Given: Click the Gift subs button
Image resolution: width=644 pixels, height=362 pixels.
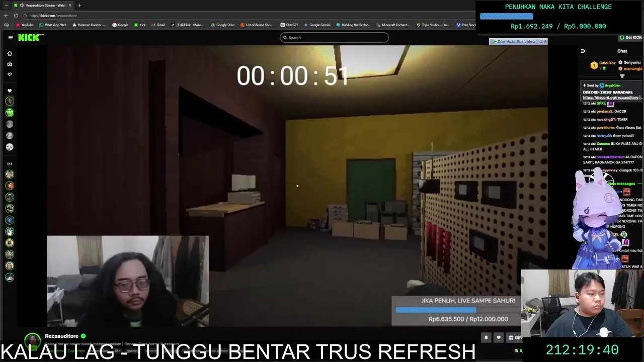Looking at the screenshot, I should pyautogui.click(x=514, y=338).
